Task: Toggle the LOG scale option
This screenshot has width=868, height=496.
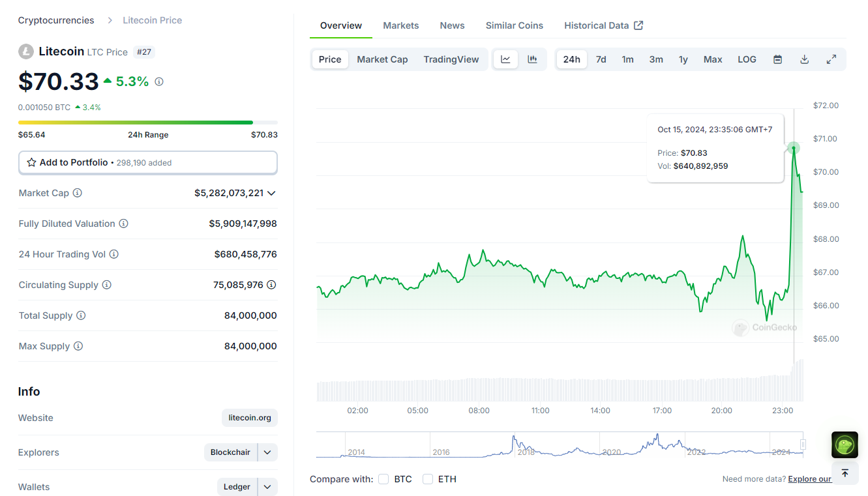Action: (x=747, y=59)
